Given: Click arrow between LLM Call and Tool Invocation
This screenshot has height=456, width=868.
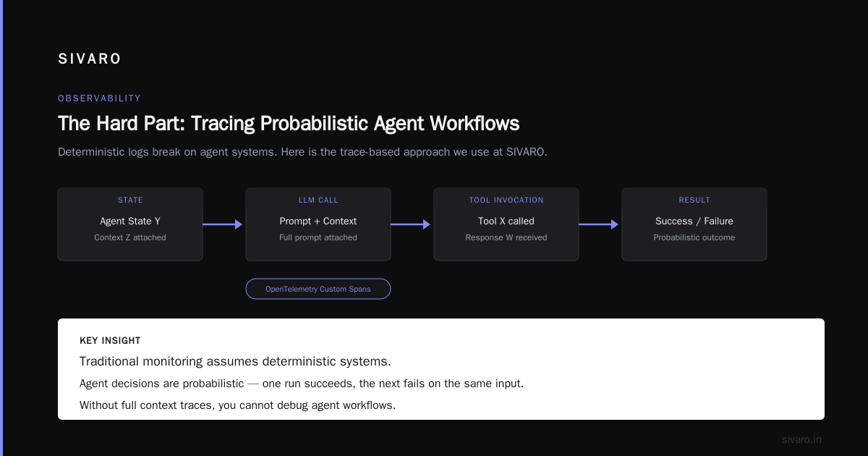Looking at the screenshot, I should pos(411,224).
